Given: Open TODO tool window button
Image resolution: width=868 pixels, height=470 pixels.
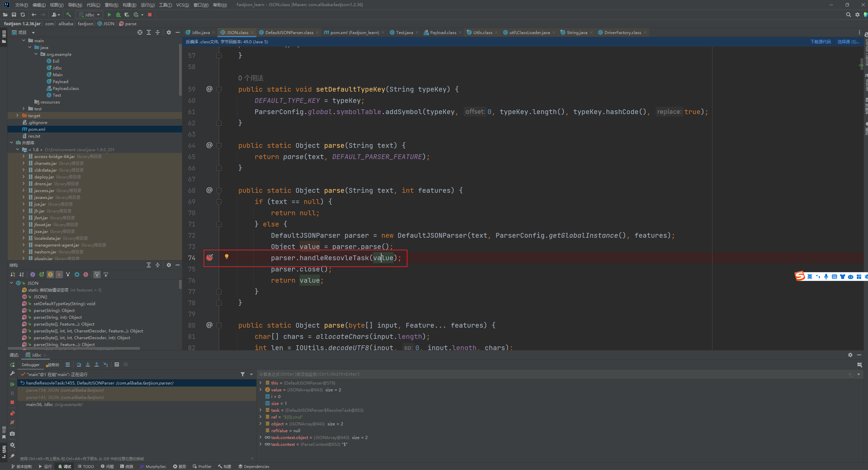Looking at the screenshot, I should [x=86, y=466].
